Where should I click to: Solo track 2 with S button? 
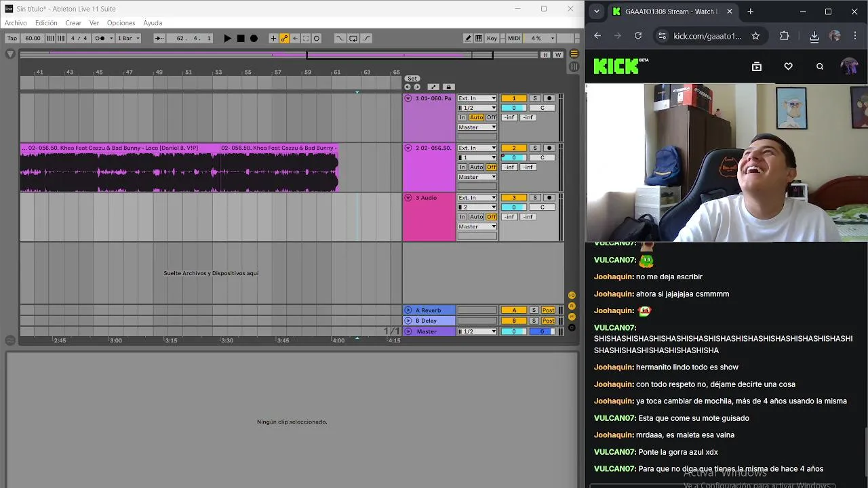pyautogui.click(x=534, y=148)
